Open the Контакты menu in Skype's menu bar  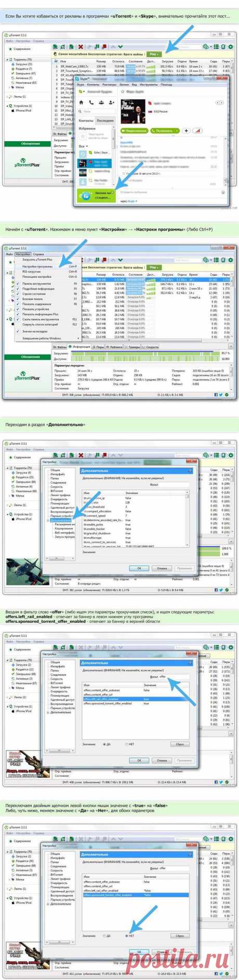[93, 85]
